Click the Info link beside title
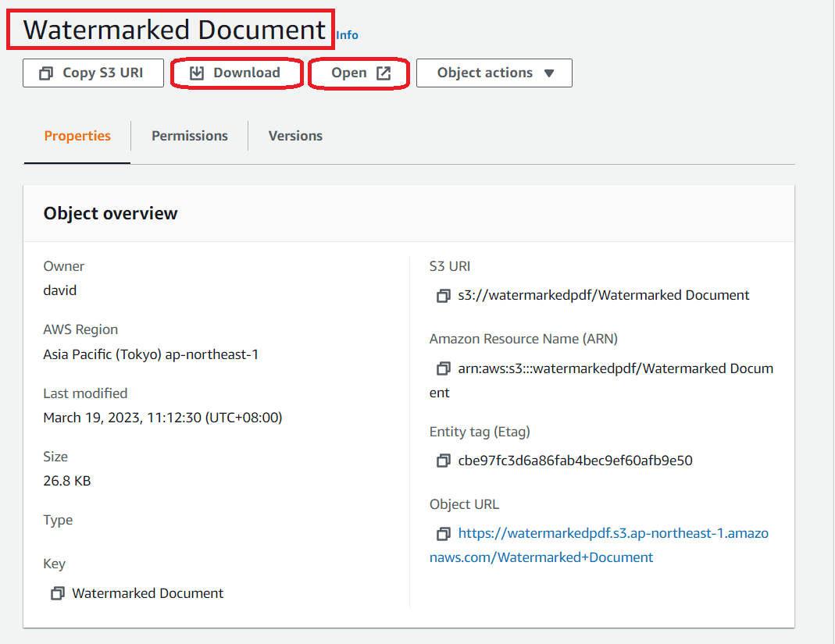 [347, 35]
